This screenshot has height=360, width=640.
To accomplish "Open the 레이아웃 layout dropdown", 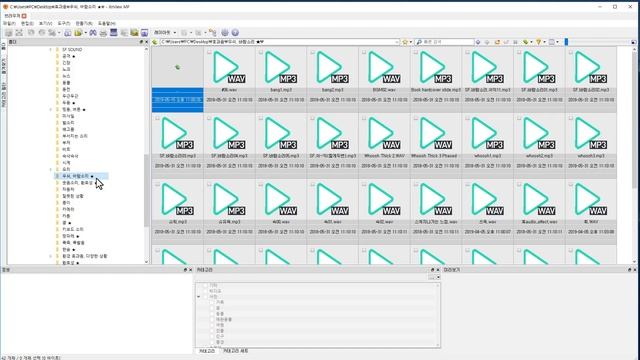I will (165, 33).
